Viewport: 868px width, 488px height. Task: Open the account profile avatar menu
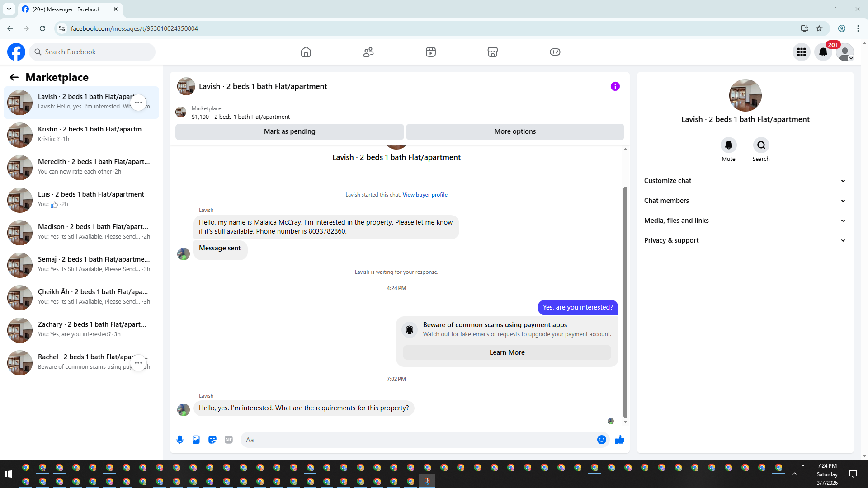(x=845, y=52)
